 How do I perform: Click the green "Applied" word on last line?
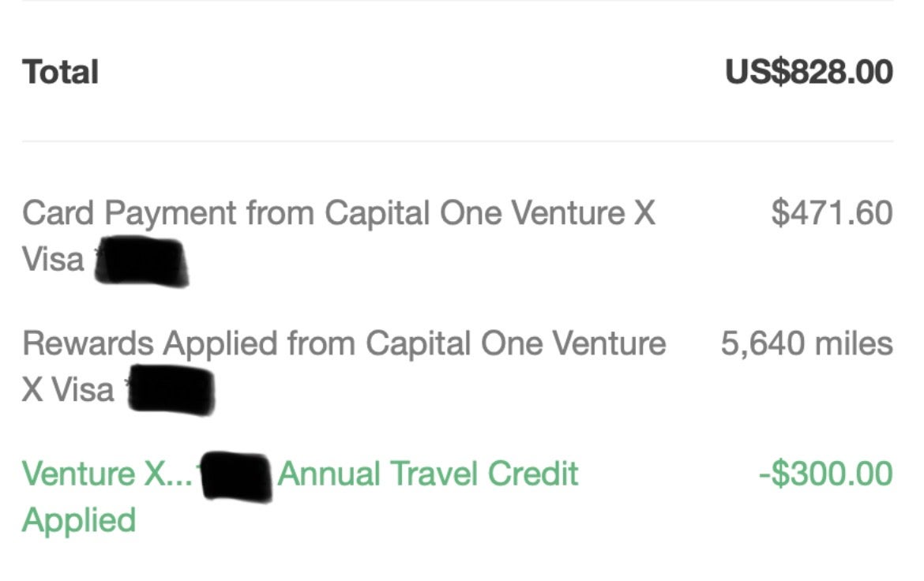pos(79,520)
